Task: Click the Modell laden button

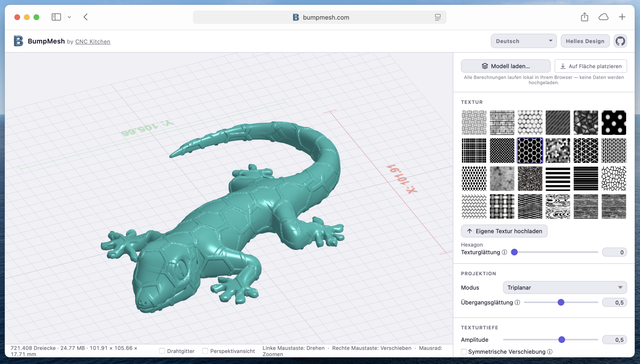Action: pyautogui.click(x=505, y=66)
